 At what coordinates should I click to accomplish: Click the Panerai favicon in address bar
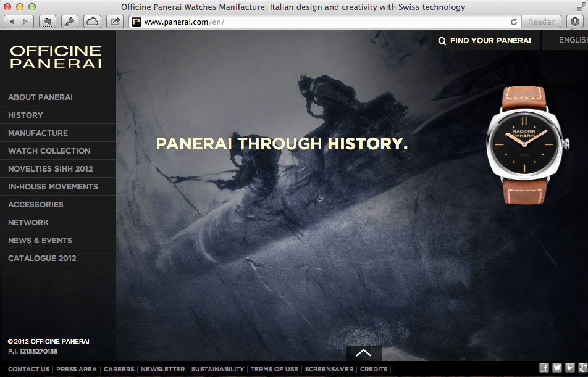click(x=136, y=22)
